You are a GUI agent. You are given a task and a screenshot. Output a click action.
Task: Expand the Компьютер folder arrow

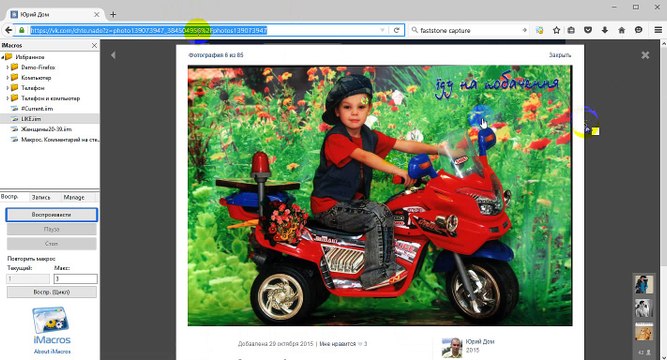(x=8, y=77)
